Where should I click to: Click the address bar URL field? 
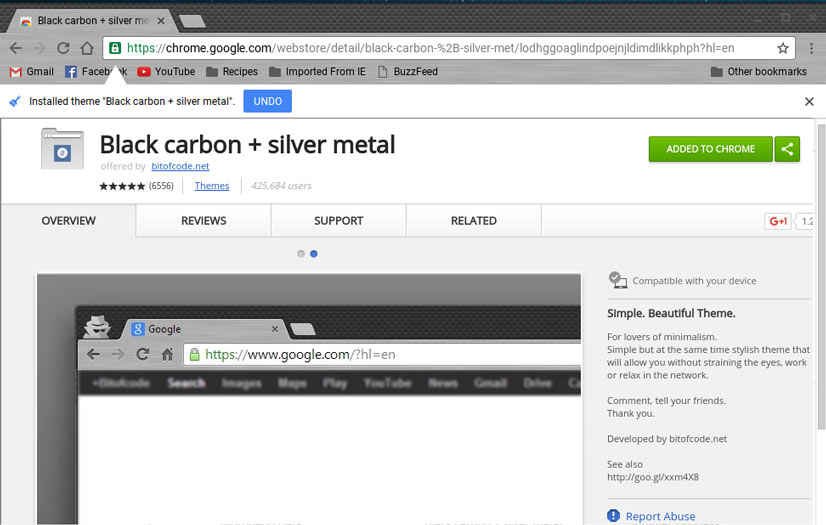448,48
